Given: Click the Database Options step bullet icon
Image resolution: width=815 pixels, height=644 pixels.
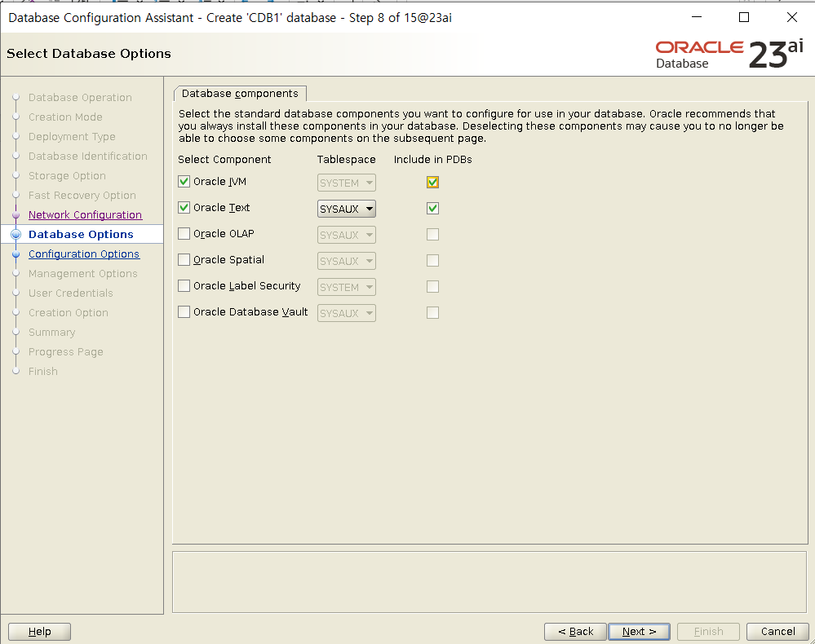Looking at the screenshot, I should click(16, 234).
